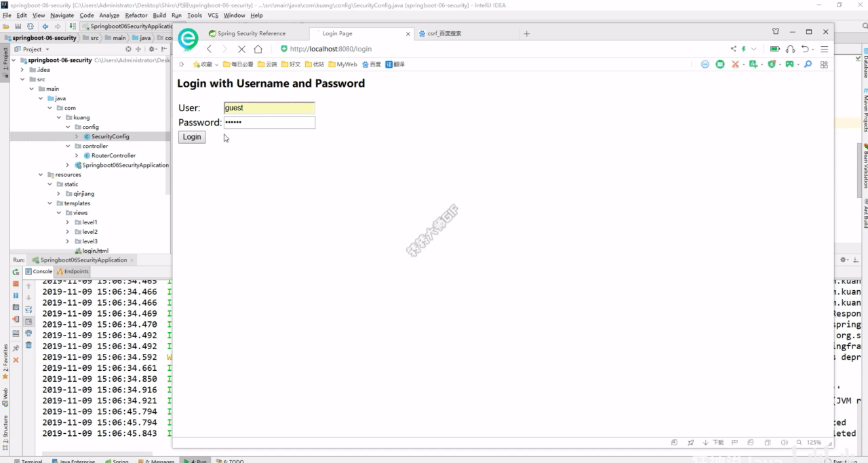The image size is (868, 463).
Task: Collapse the config package node
Action: point(67,127)
